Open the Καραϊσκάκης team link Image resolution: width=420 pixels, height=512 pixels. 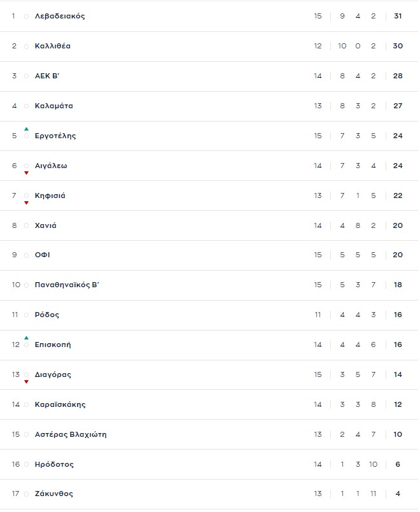click(60, 405)
